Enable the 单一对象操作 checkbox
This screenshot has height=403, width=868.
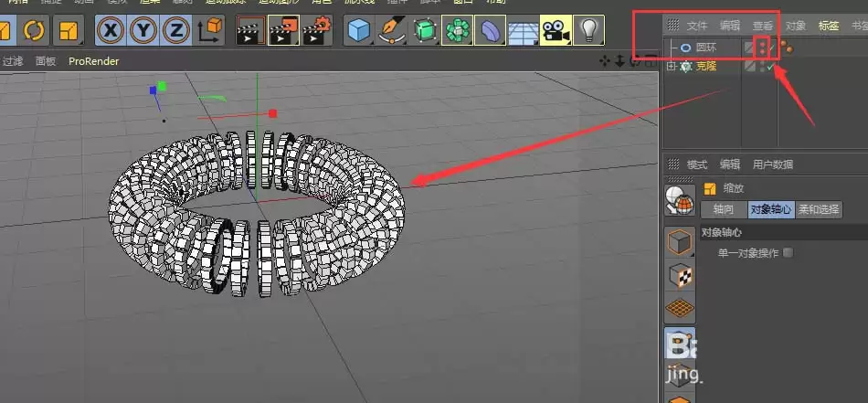pos(789,253)
